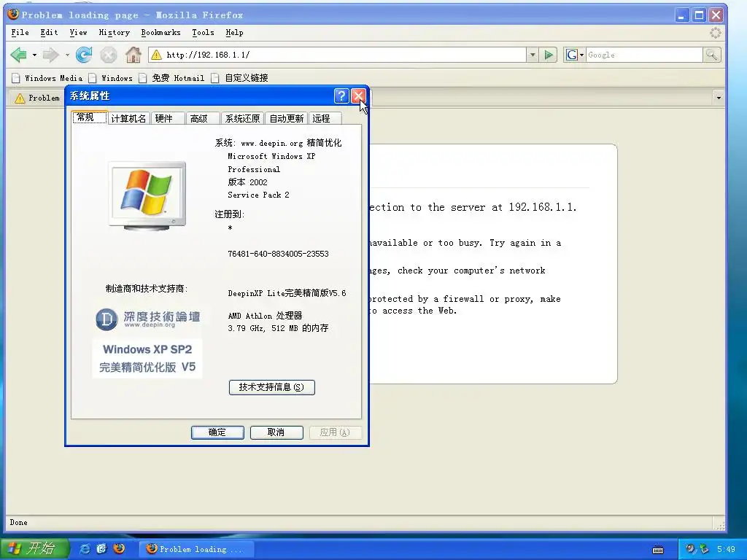Screen dimensions: 747x560
Task: Open the 开始 Start menu
Action: click(x=34, y=548)
